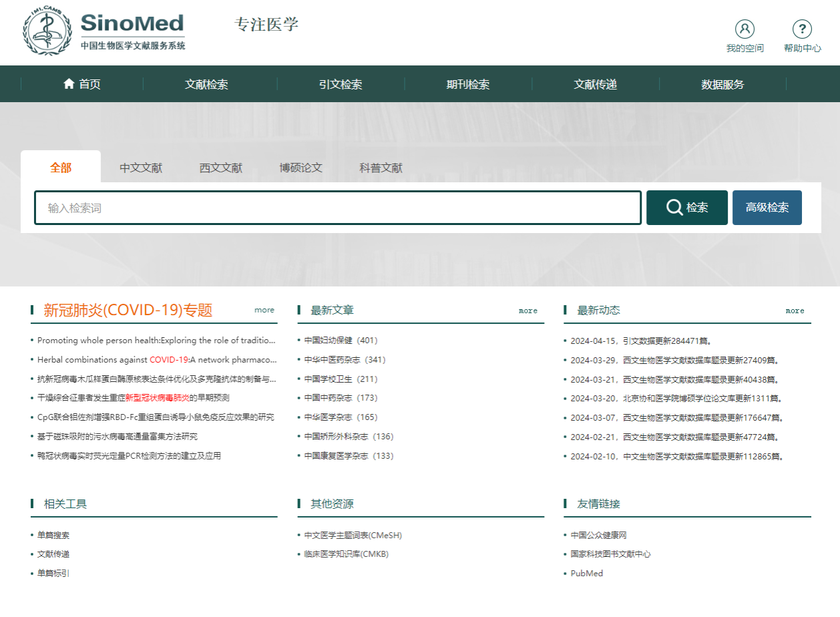Open 引文检索 navigation menu
The width and height of the screenshot is (840, 617).
coord(341,84)
